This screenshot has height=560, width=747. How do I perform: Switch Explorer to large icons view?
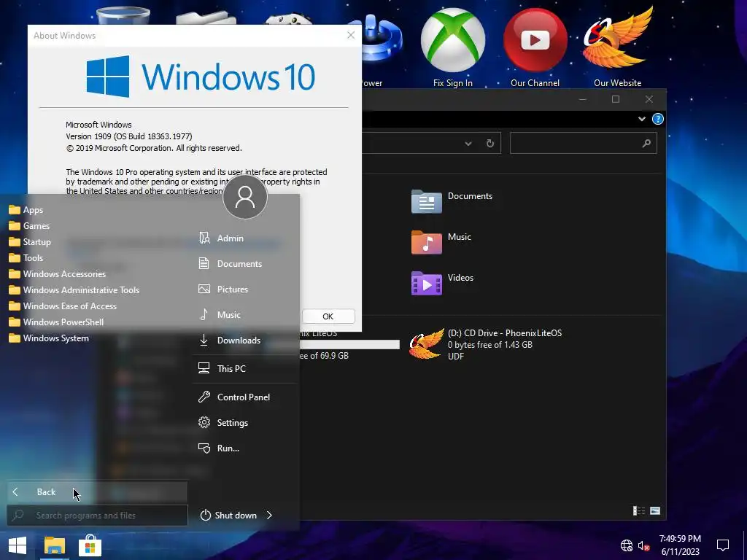(x=655, y=511)
